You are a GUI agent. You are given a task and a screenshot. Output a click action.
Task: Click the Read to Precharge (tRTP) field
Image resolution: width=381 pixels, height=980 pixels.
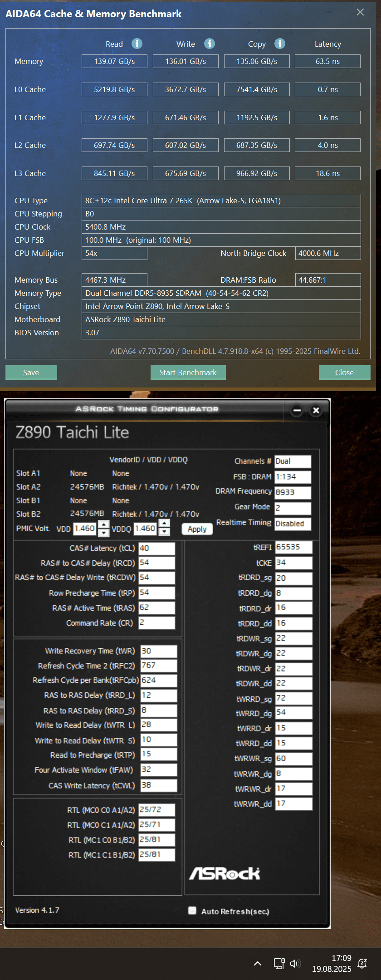(x=159, y=754)
